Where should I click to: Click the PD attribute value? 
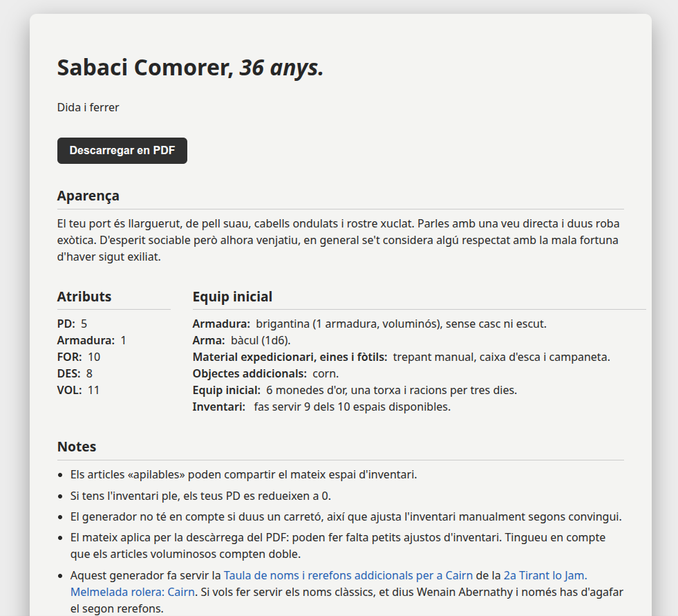84,324
